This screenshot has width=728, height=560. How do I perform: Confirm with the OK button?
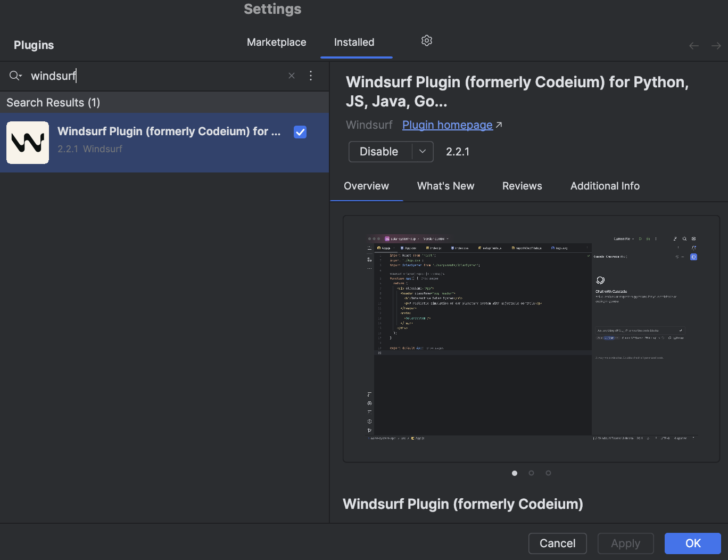(x=693, y=543)
